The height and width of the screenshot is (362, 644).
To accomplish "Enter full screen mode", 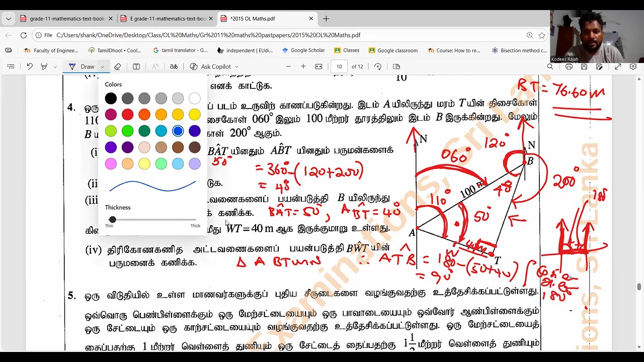I will click(x=618, y=66).
